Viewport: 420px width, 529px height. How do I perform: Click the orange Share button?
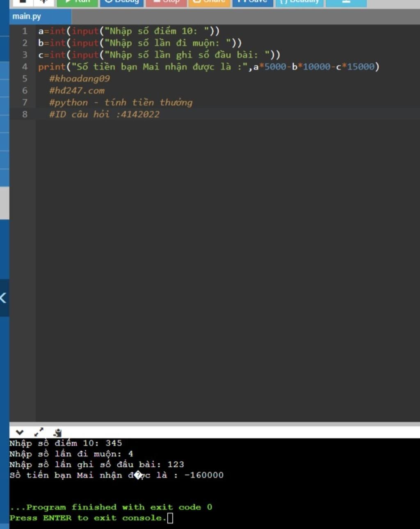(x=209, y=3)
